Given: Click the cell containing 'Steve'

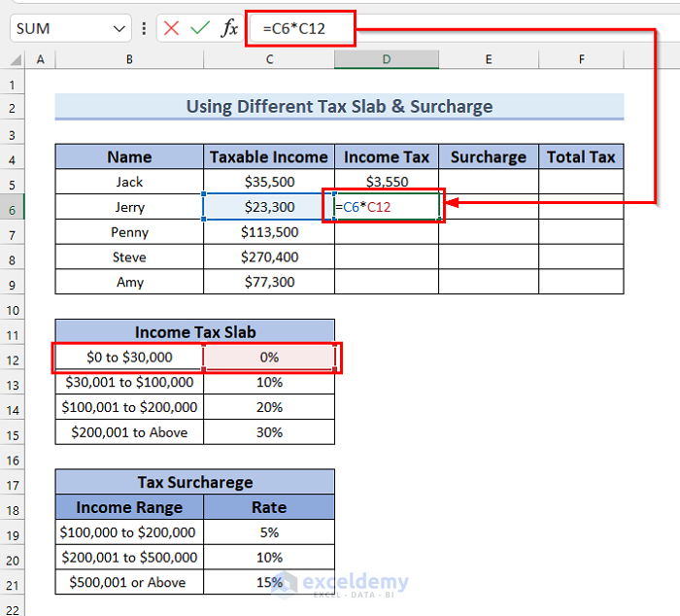Looking at the screenshot, I should point(129,257).
